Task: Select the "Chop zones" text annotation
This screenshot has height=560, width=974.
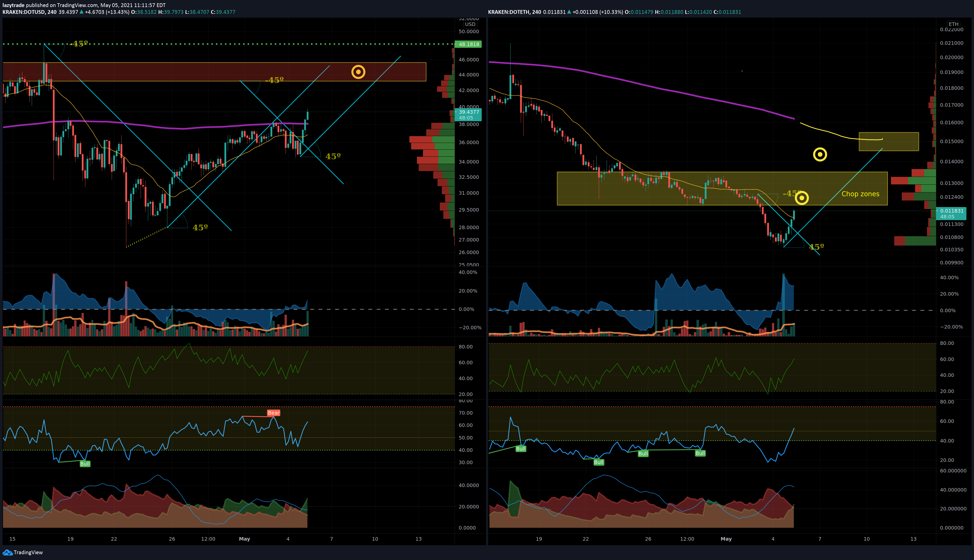Action: coord(860,194)
